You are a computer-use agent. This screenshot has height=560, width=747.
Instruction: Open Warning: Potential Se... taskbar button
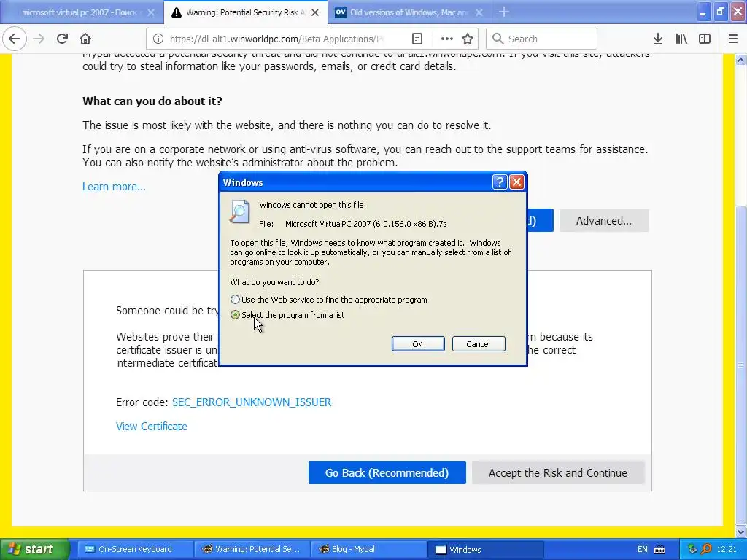pyautogui.click(x=252, y=550)
